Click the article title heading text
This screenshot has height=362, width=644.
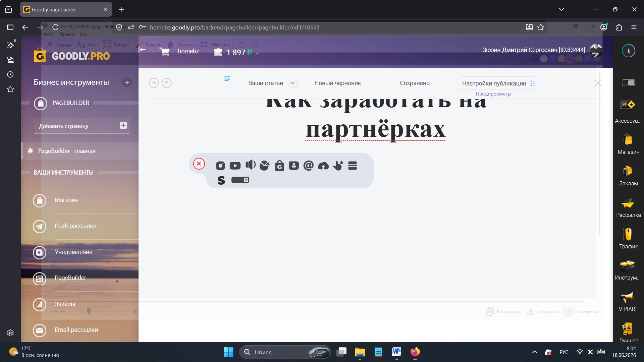pyautogui.click(x=375, y=119)
